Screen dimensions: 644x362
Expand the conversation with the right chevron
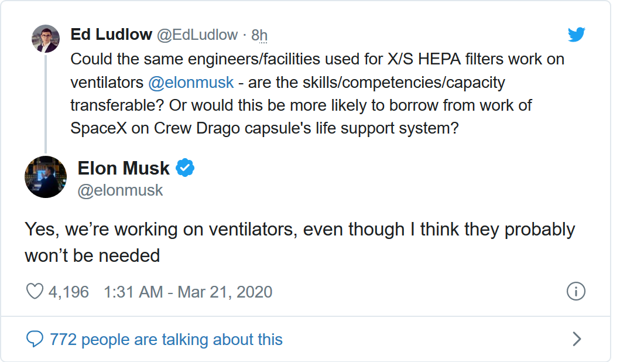click(576, 339)
